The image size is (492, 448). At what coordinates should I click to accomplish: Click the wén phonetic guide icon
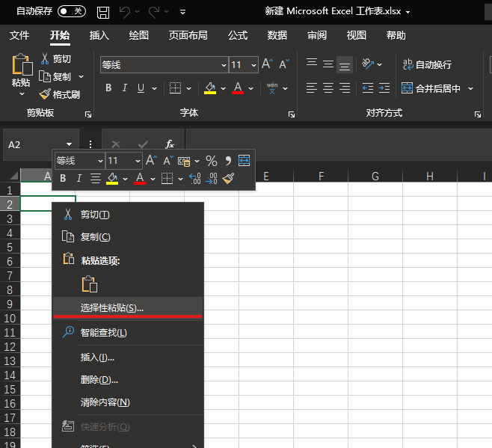pyautogui.click(x=272, y=88)
